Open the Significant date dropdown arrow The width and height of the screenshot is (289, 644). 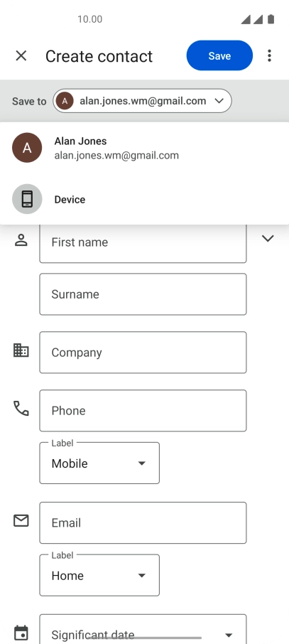(x=229, y=635)
